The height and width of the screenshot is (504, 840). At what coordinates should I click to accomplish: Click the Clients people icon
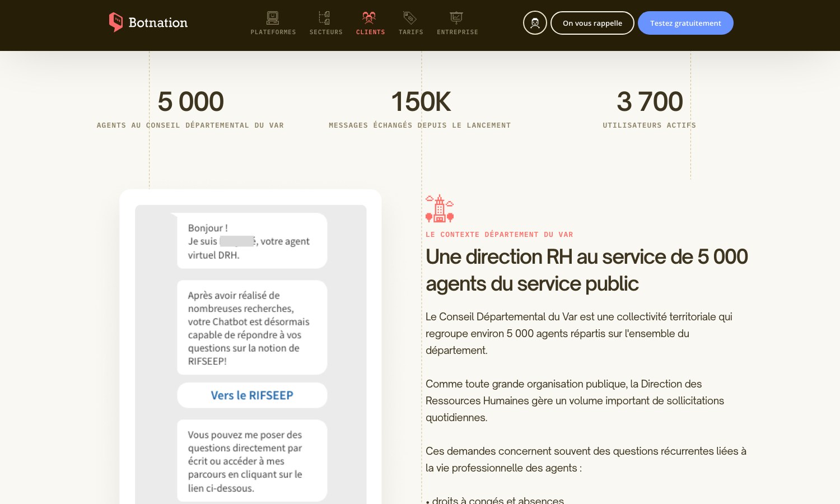pos(368,17)
